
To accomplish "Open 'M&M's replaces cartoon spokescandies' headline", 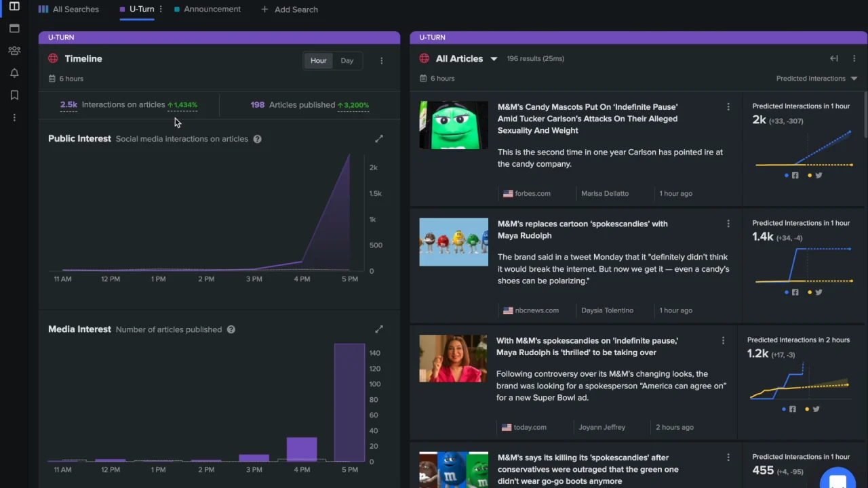I will tap(583, 230).
